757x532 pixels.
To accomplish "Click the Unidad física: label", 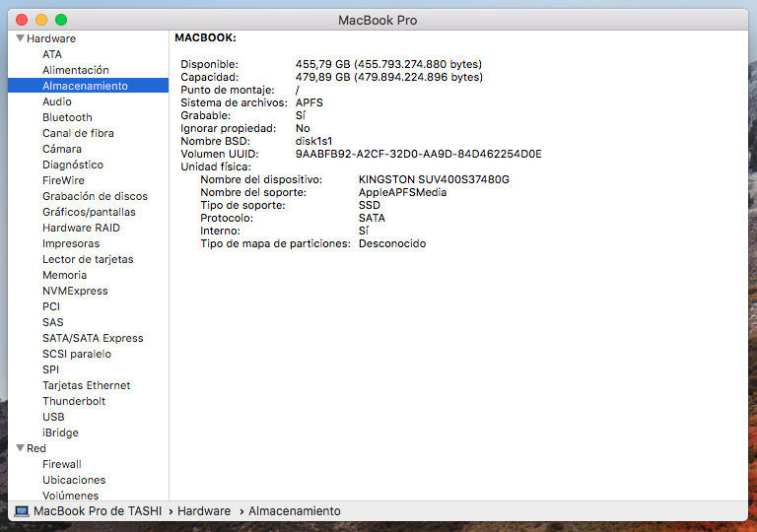I will (216, 166).
